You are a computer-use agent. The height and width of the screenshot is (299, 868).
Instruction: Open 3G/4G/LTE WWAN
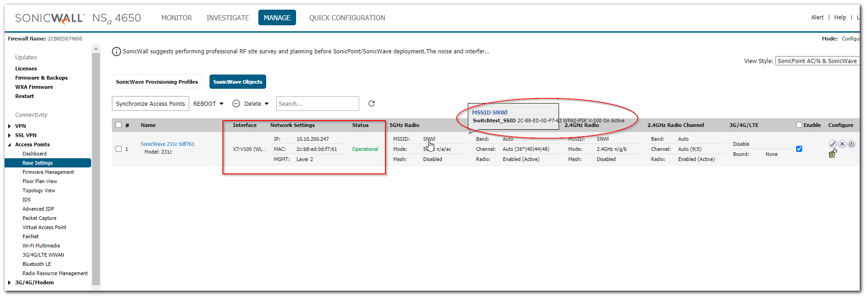43,255
